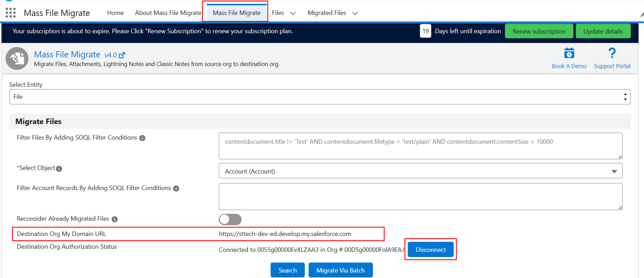
Task: Click the Destination Org My Domain URL label
Action: click(x=61, y=234)
